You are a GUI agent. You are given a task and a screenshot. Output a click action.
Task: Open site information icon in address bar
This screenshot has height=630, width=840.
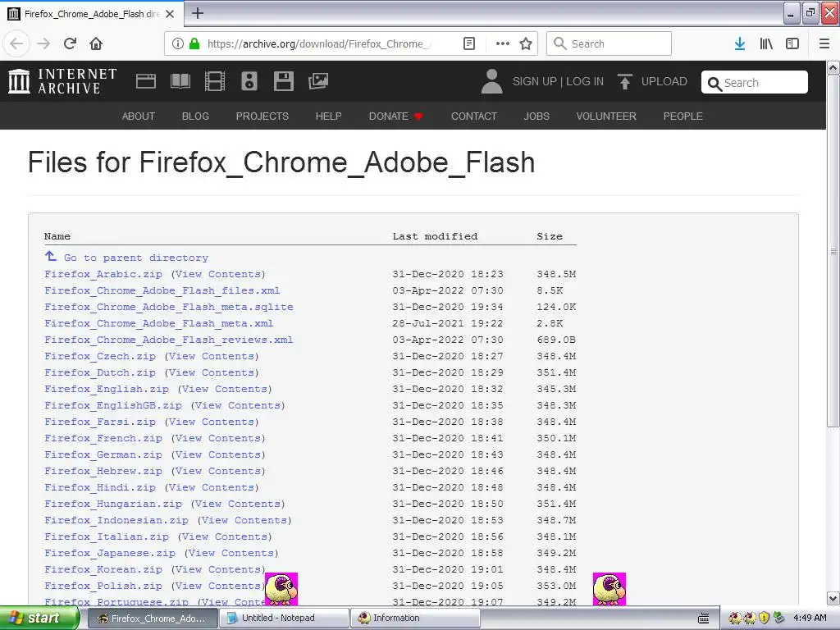tap(178, 43)
